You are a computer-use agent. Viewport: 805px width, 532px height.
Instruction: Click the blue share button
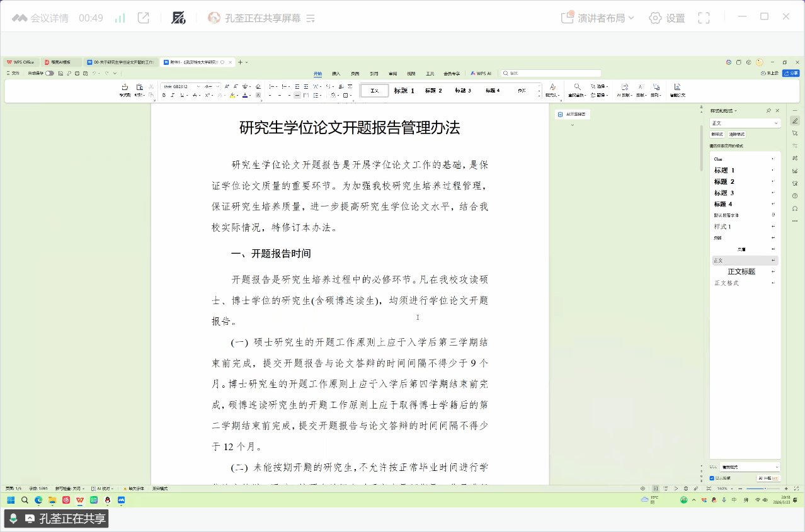point(791,74)
